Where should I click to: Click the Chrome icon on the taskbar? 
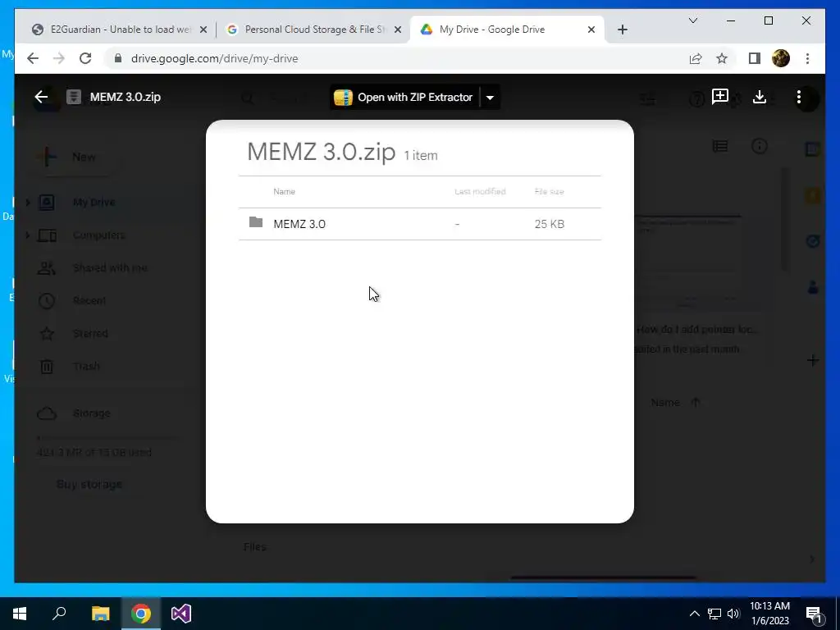tap(141, 614)
